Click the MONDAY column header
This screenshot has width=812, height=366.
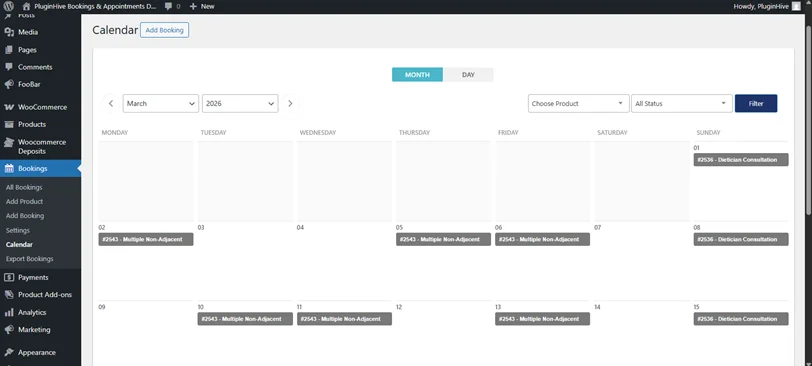click(115, 133)
